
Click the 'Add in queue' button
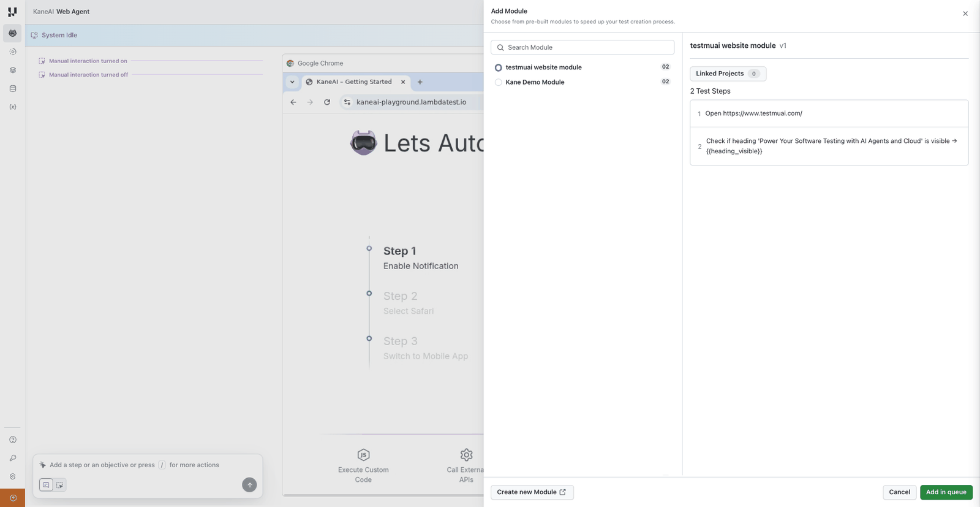(x=946, y=492)
